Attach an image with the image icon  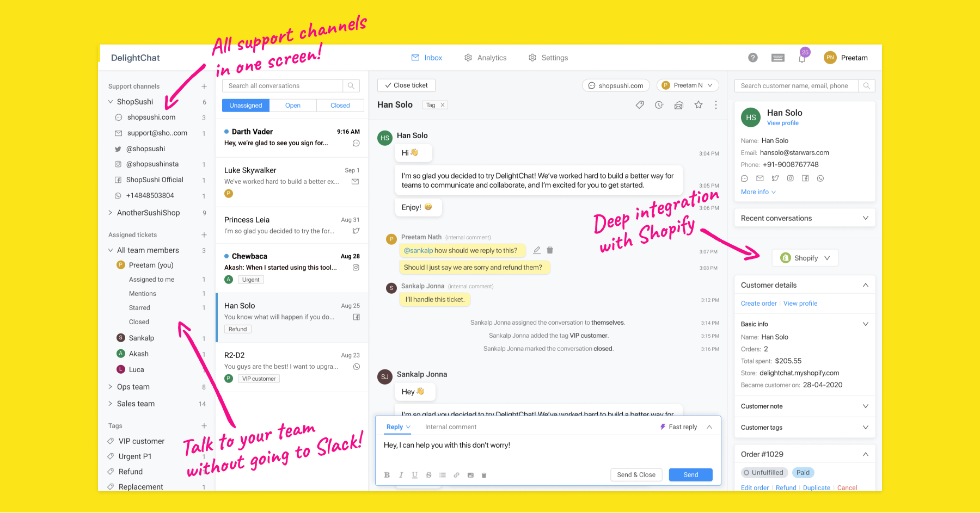click(470, 474)
